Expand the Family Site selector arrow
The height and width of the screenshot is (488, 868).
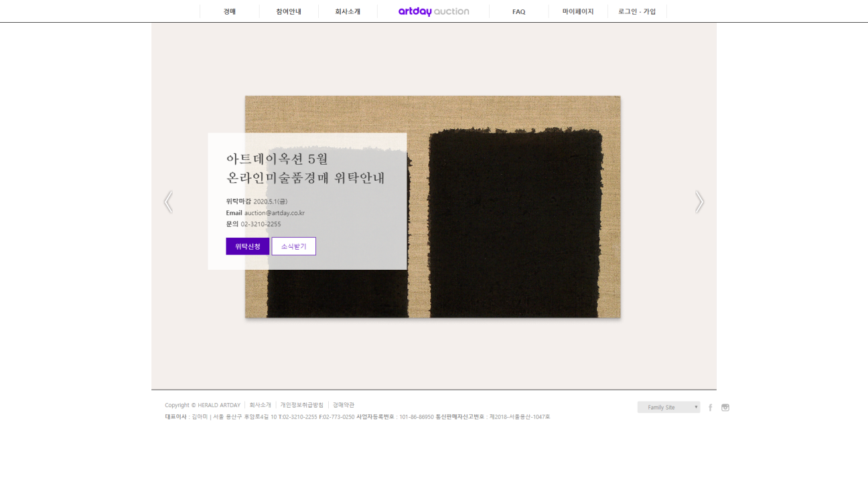[696, 406]
